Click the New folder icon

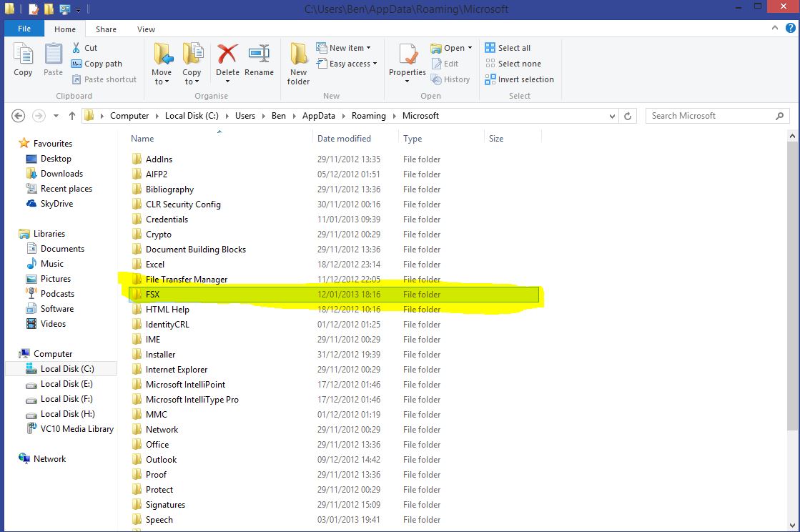(298, 54)
